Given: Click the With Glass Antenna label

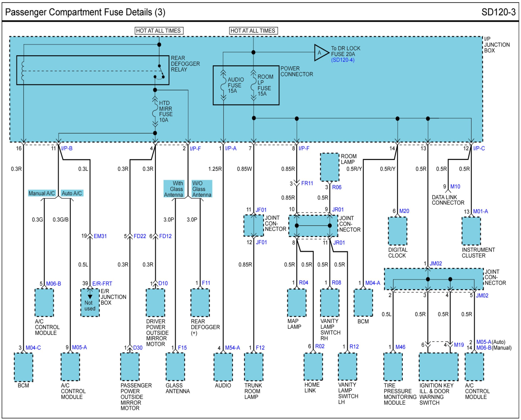Looking at the screenshot, I should tap(174, 189).
